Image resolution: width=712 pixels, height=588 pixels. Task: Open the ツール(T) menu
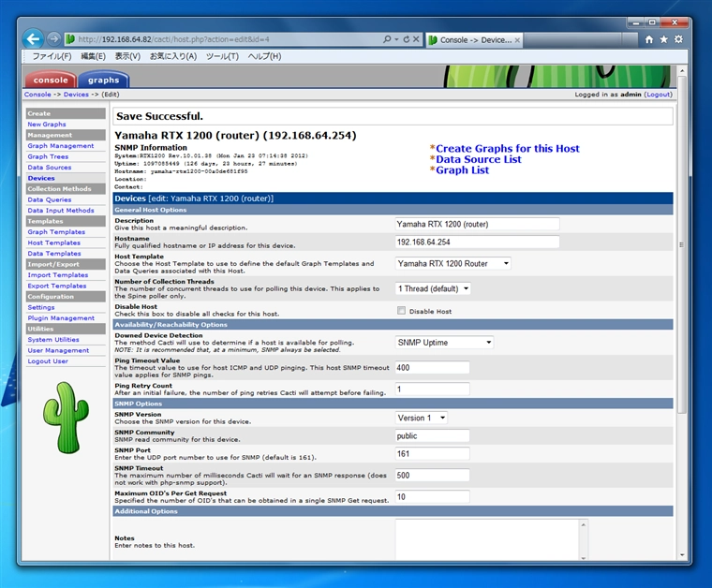pyautogui.click(x=222, y=56)
